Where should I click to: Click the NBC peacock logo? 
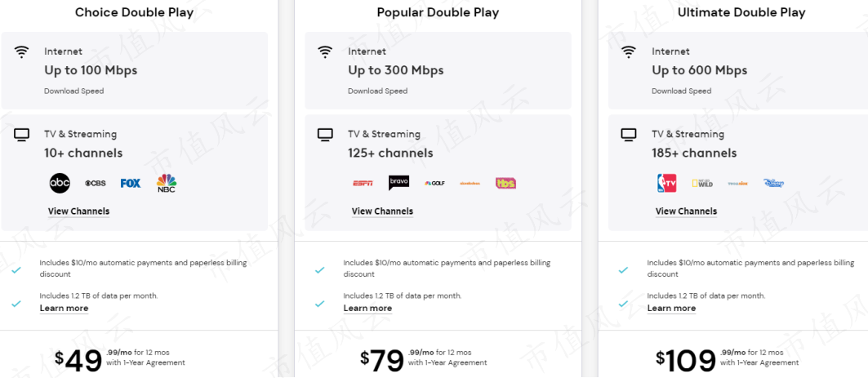[167, 182]
